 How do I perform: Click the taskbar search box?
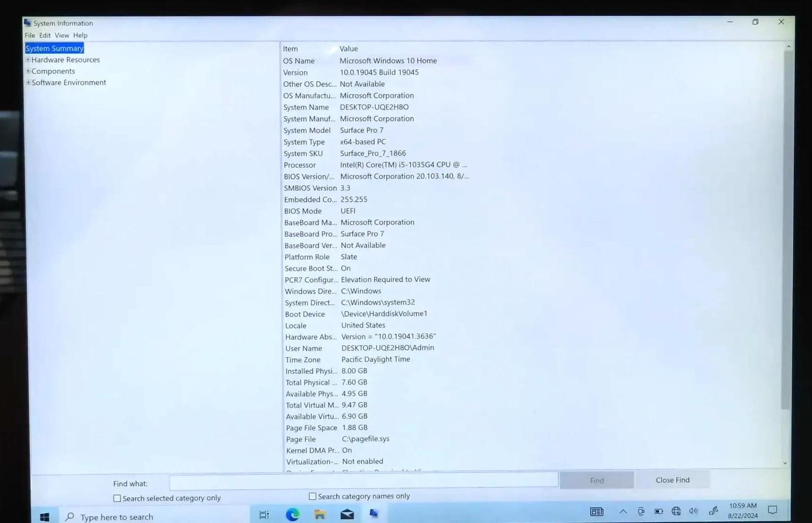[154, 516]
